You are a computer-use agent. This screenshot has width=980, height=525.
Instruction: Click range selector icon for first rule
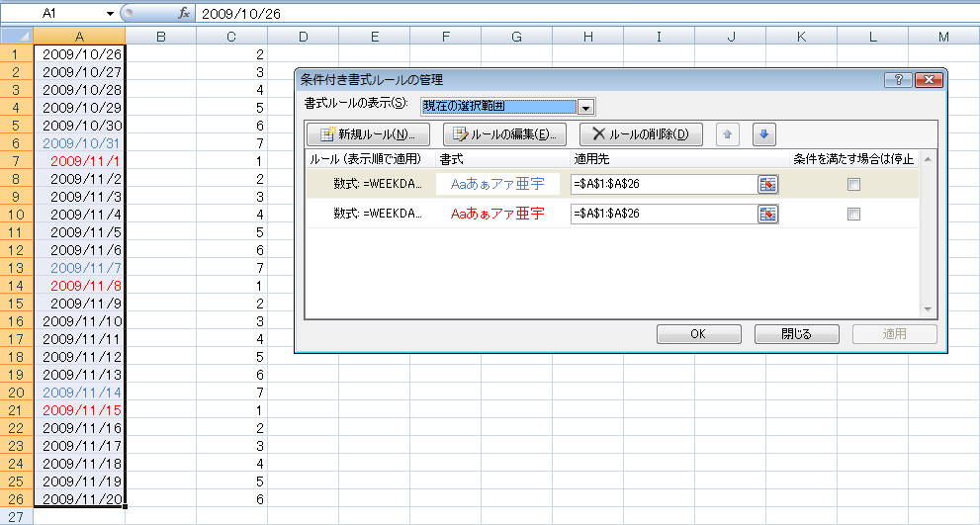coord(767,184)
